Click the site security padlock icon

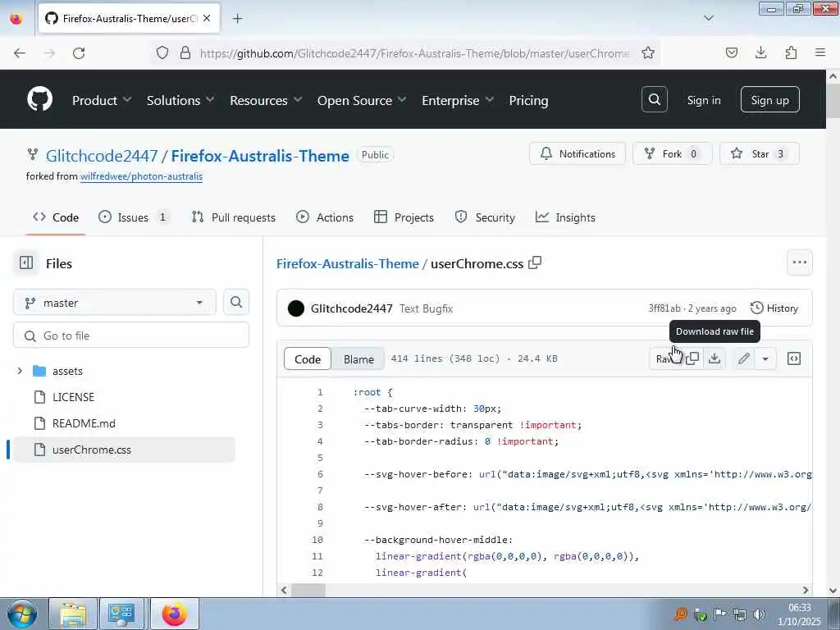(x=185, y=52)
